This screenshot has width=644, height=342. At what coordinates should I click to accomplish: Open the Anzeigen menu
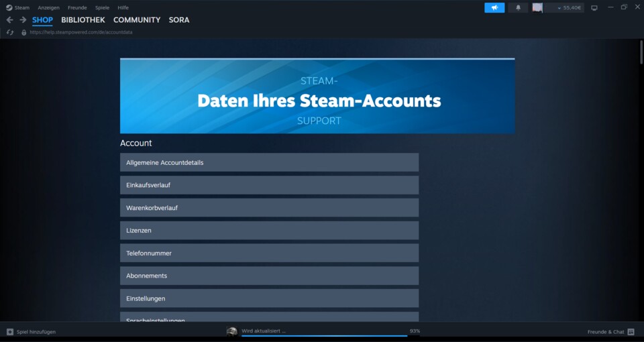tap(48, 7)
